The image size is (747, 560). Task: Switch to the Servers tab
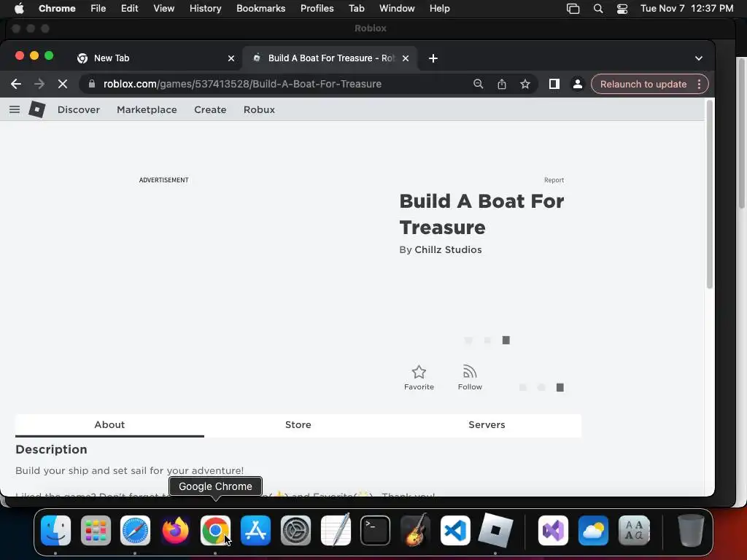487,425
